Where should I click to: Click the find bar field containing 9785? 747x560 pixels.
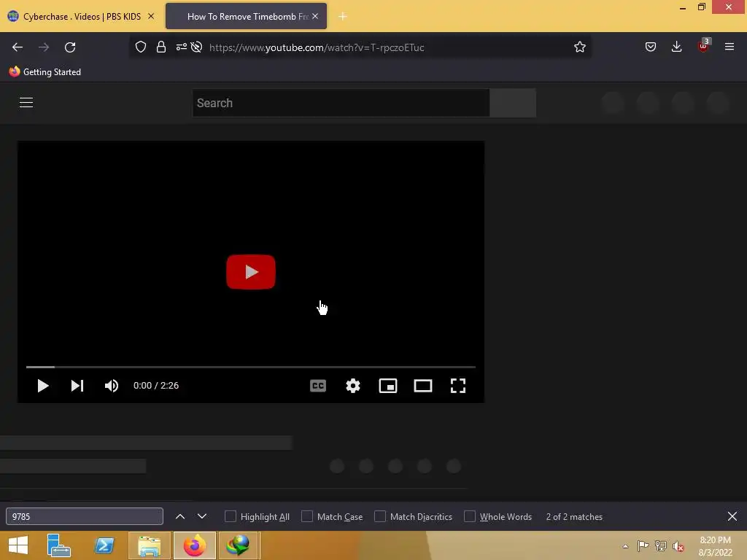[85, 517]
